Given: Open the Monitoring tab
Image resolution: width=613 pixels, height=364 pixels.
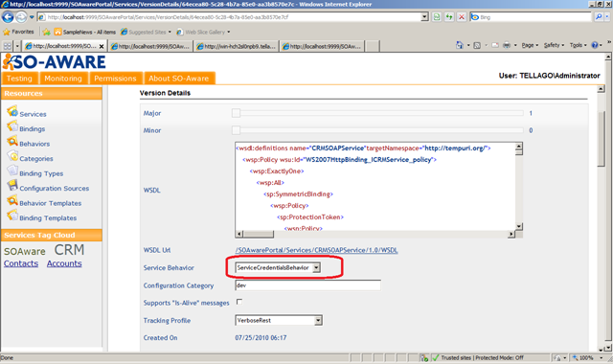Looking at the screenshot, I should tap(63, 79).
